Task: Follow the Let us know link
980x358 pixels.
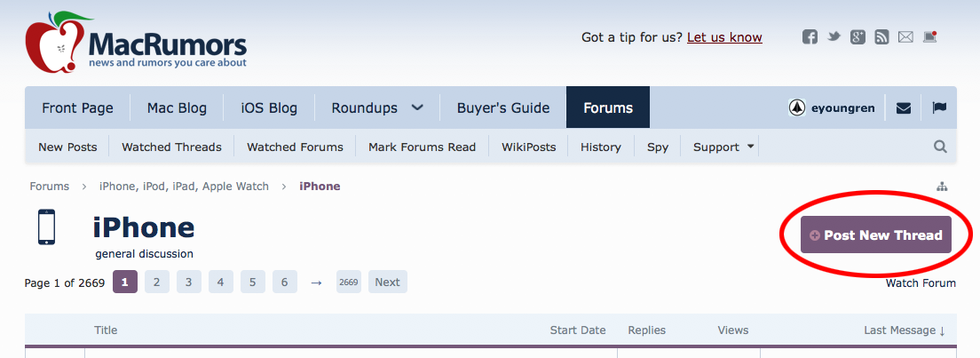Action: [x=724, y=37]
